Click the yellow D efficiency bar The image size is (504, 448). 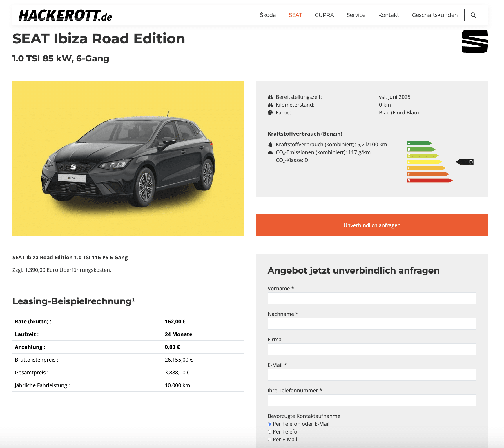[425, 162]
